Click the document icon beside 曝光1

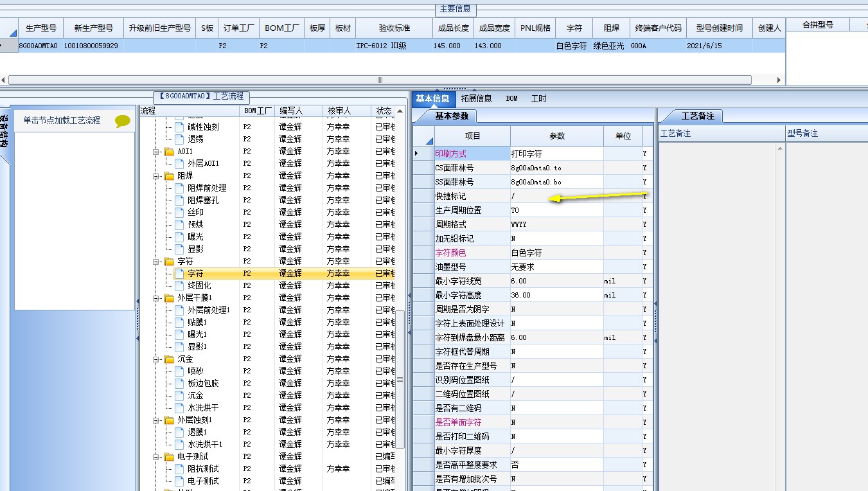click(179, 334)
